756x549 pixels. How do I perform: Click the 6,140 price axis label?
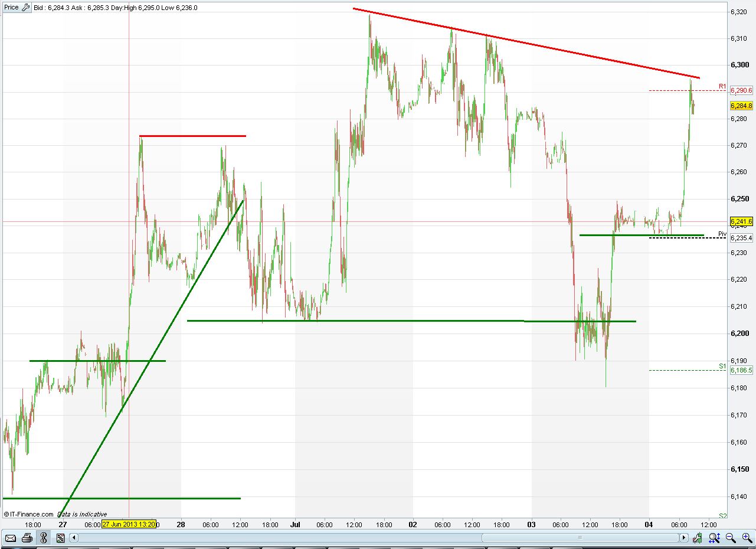[x=738, y=496]
